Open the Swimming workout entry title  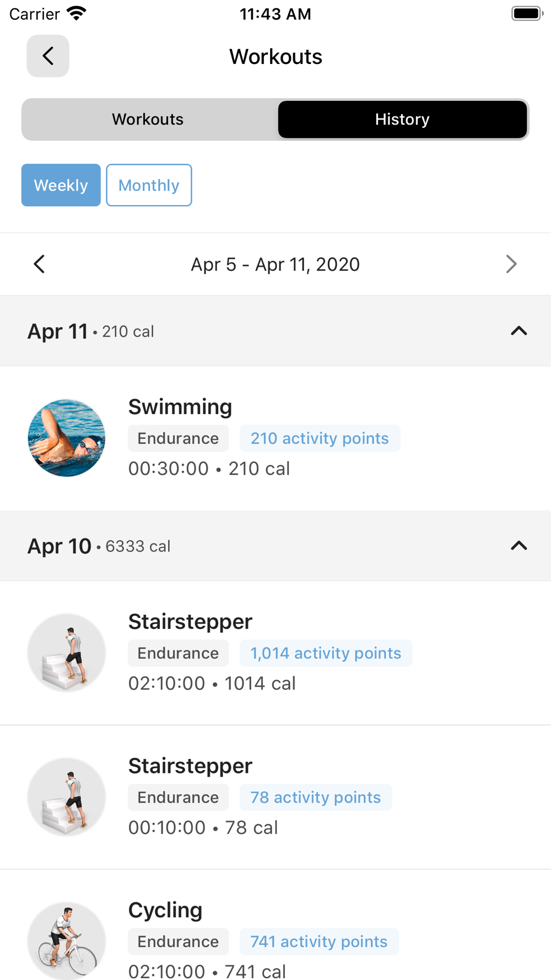pyautogui.click(x=180, y=407)
